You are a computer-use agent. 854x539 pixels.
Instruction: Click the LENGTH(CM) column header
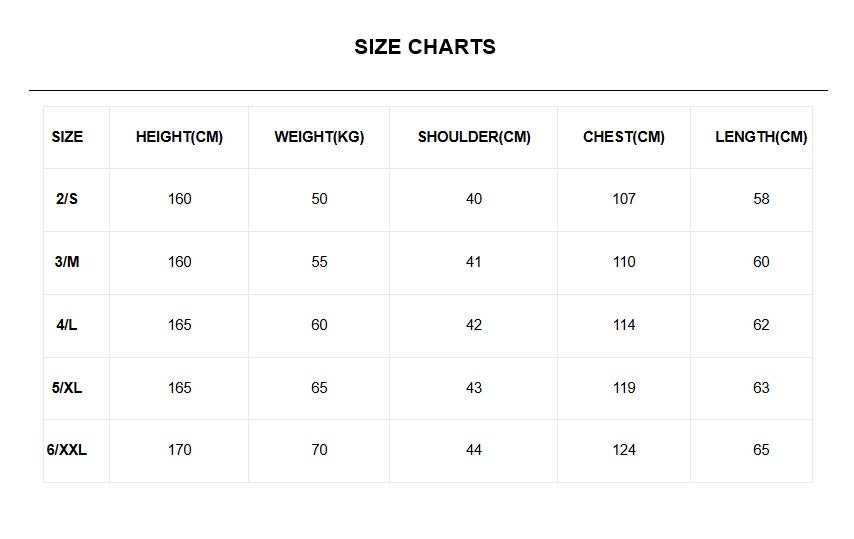pos(761,137)
